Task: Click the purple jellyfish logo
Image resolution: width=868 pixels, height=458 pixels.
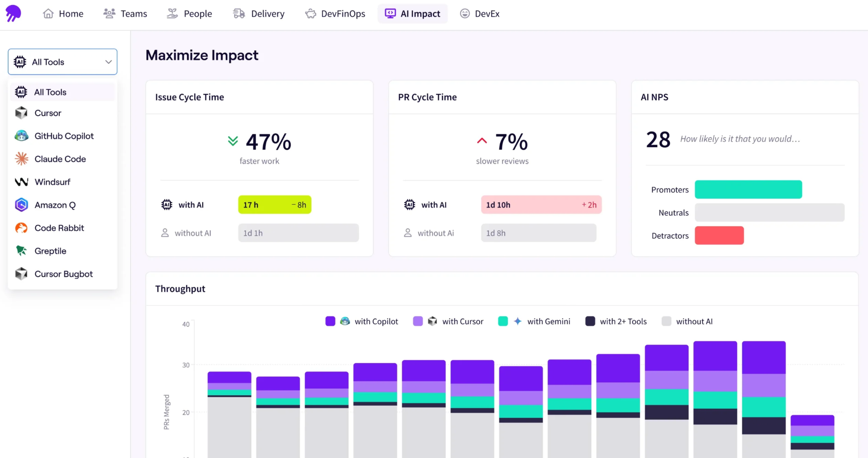Action: [13, 14]
